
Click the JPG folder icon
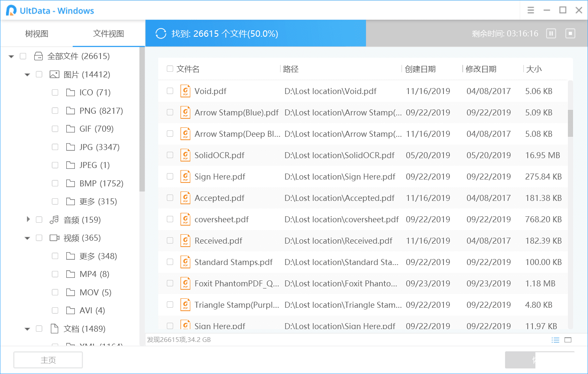(71, 147)
